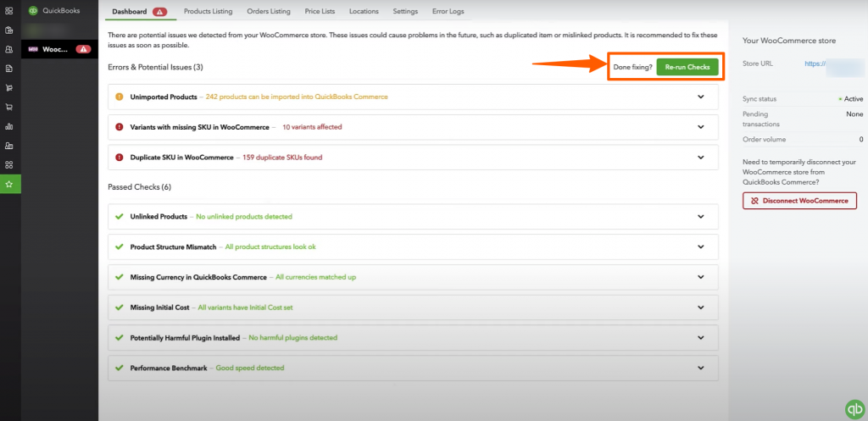868x421 pixels.
Task: Expand the Performance Benchmark chevron
Action: tap(701, 368)
